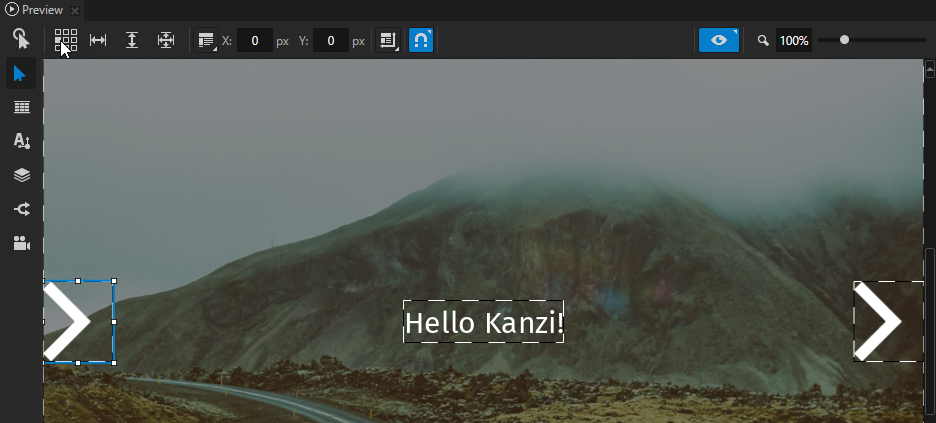The height and width of the screenshot is (423, 936).
Task: Choose the text tool in sidebar
Action: 21,142
